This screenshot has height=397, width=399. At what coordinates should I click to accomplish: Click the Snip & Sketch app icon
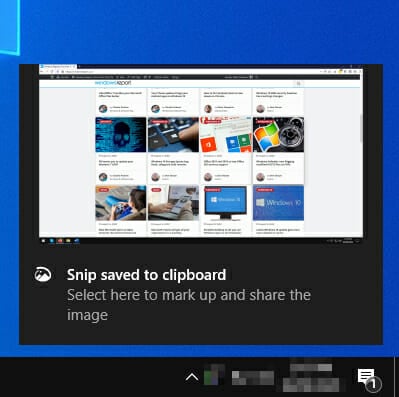pyautogui.click(x=43, y=275)
